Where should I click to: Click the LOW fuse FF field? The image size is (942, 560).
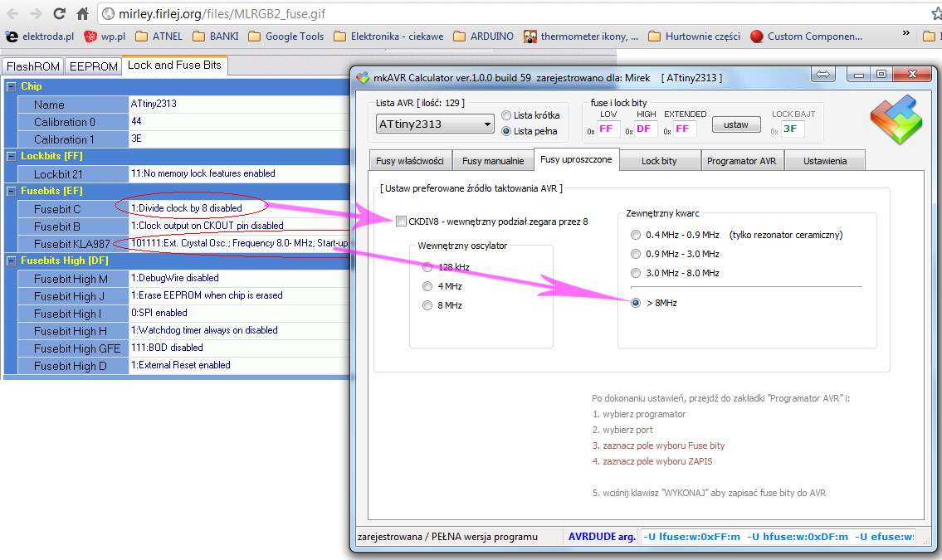pos(608,129)
